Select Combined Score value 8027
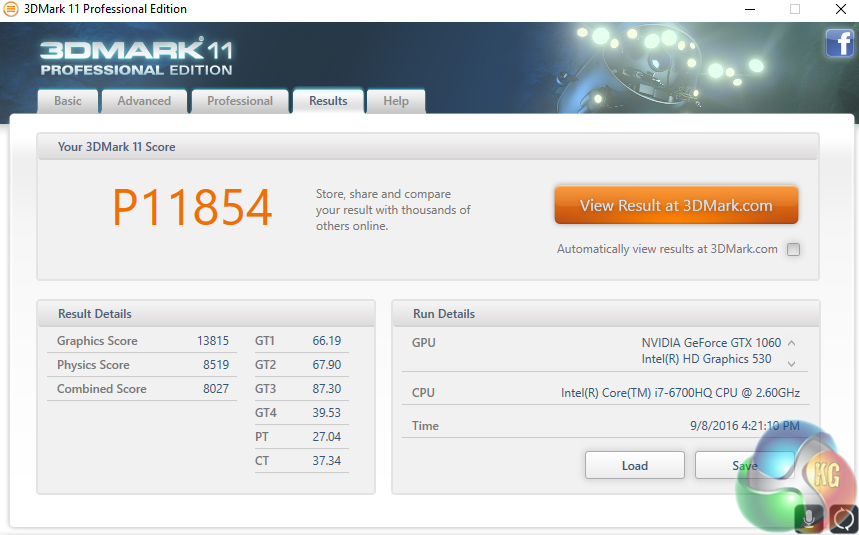The image size is (859, 535). [x=216, y=389]
